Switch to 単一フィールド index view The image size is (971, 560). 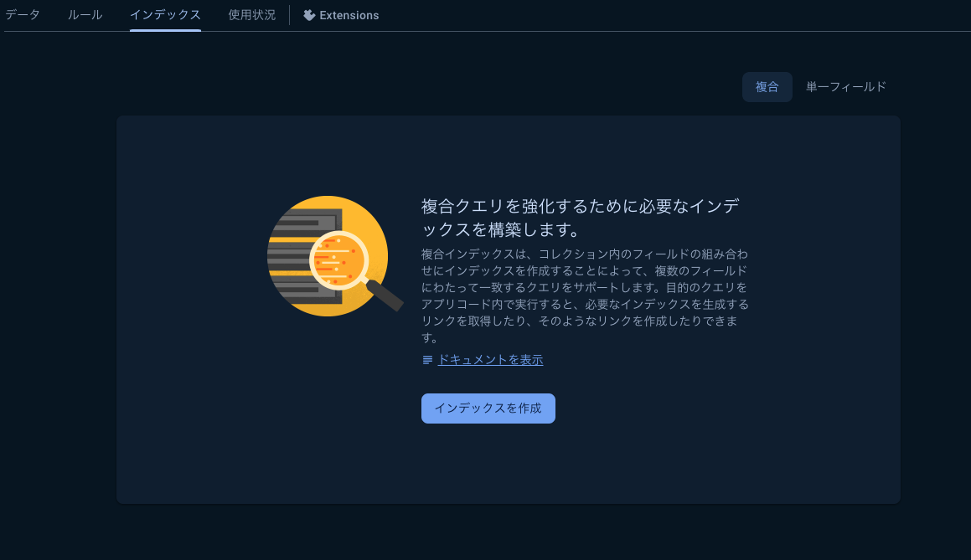(x=844, y=86)
